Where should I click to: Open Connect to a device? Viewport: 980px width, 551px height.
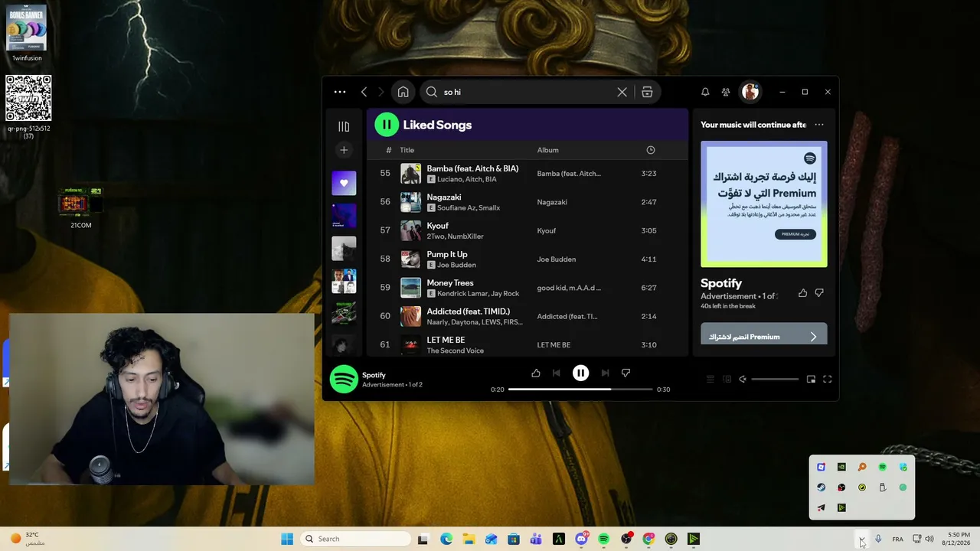(x=727, y=379)
